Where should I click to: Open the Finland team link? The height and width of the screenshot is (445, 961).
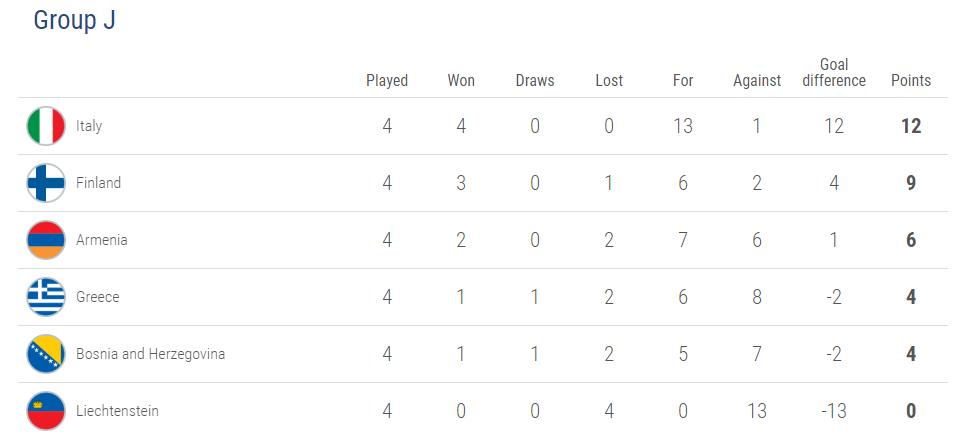(x=98, y=184)
